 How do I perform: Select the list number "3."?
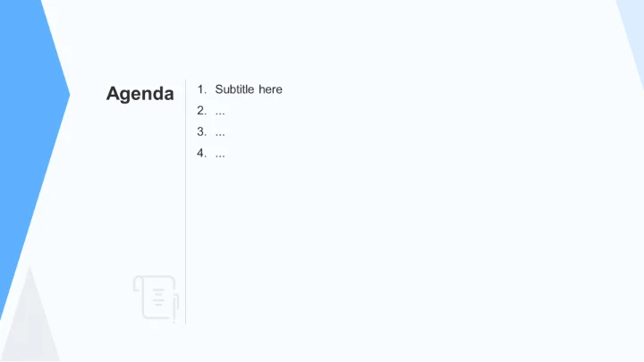(202, 132)
